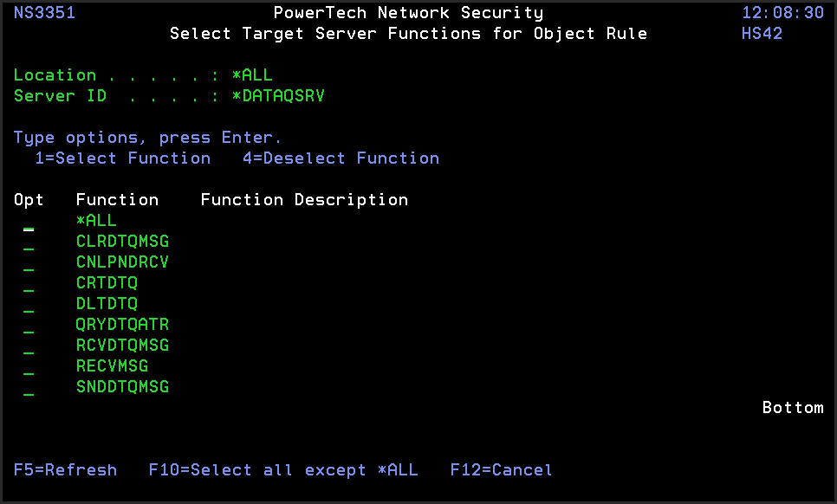Focus the option field next to CNLPNDRCV

pyautogui.click(x=29, y=263)
